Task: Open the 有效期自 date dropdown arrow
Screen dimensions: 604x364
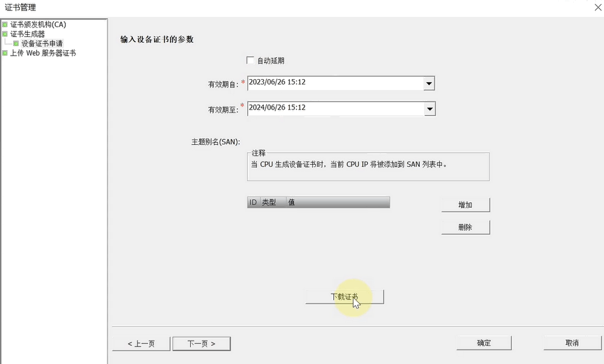Action: pyautogui.click(x=429, y=83)
